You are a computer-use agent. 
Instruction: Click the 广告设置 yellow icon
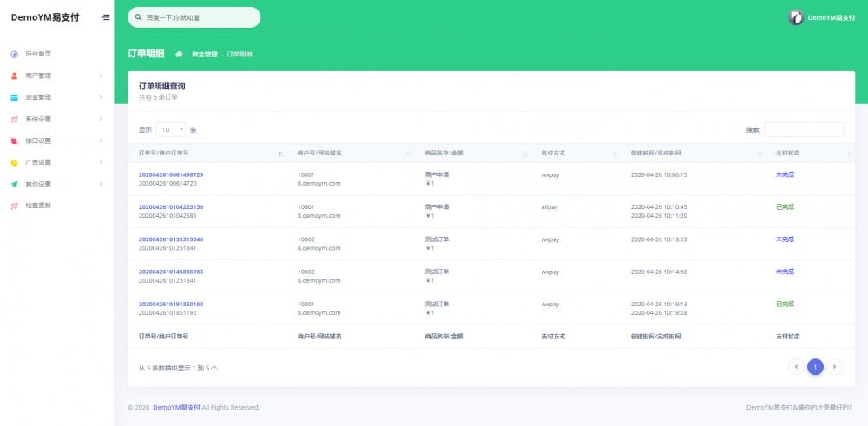[14, 162]
